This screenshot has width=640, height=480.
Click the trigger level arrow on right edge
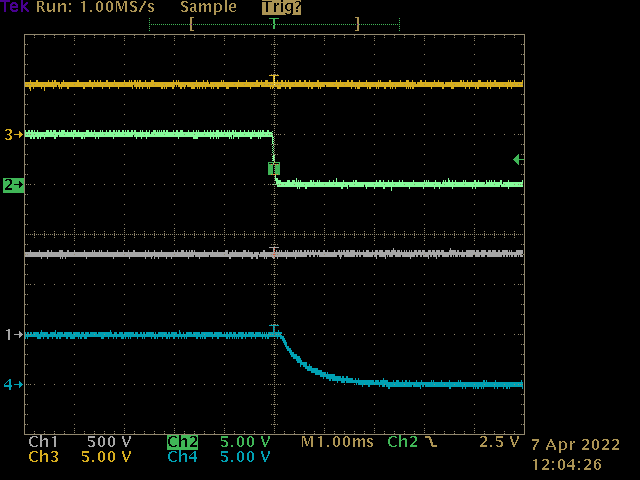[x=517, y=160]
